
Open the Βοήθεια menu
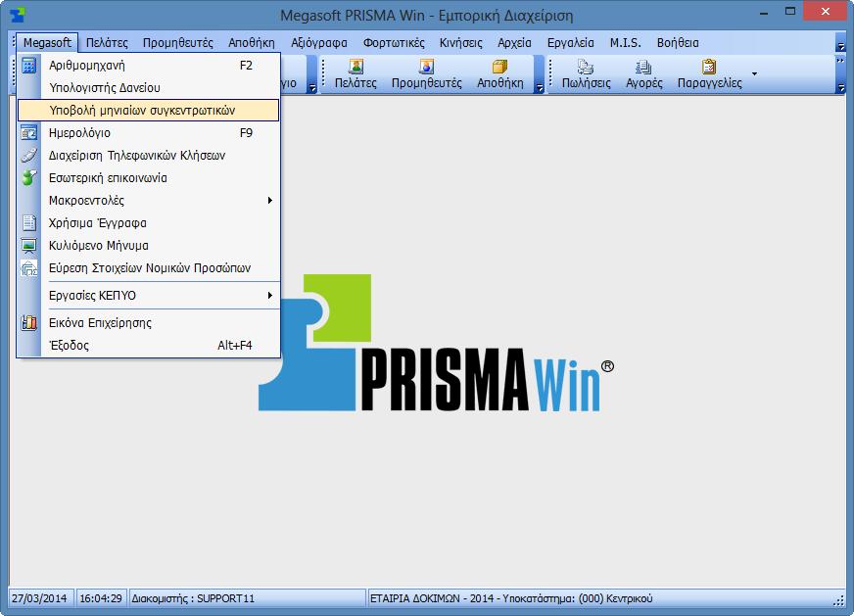pos(678,42)
